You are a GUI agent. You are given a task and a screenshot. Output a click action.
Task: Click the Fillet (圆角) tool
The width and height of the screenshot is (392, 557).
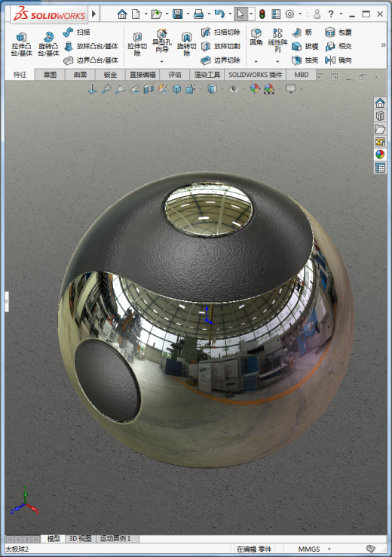coord(256,37)
